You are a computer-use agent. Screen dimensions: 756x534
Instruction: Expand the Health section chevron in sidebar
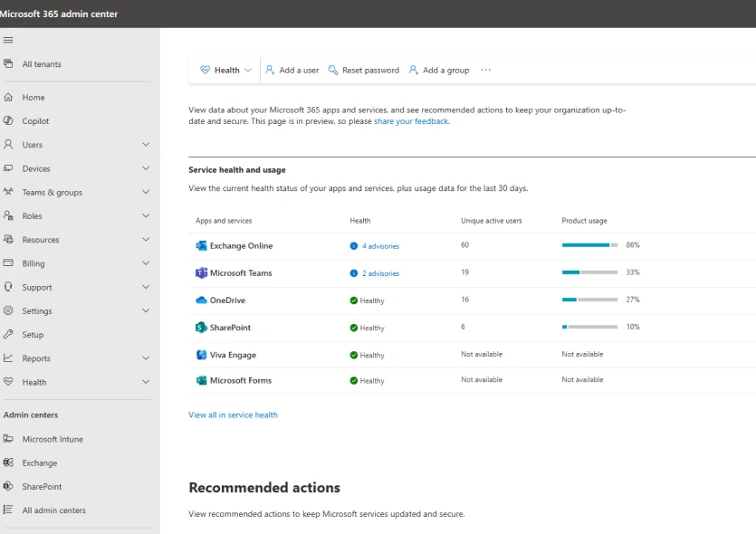(x=146, y=382)
